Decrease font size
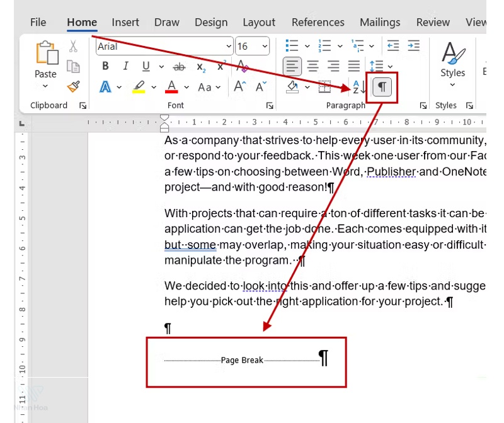The image size is (504, 423). 261,86
